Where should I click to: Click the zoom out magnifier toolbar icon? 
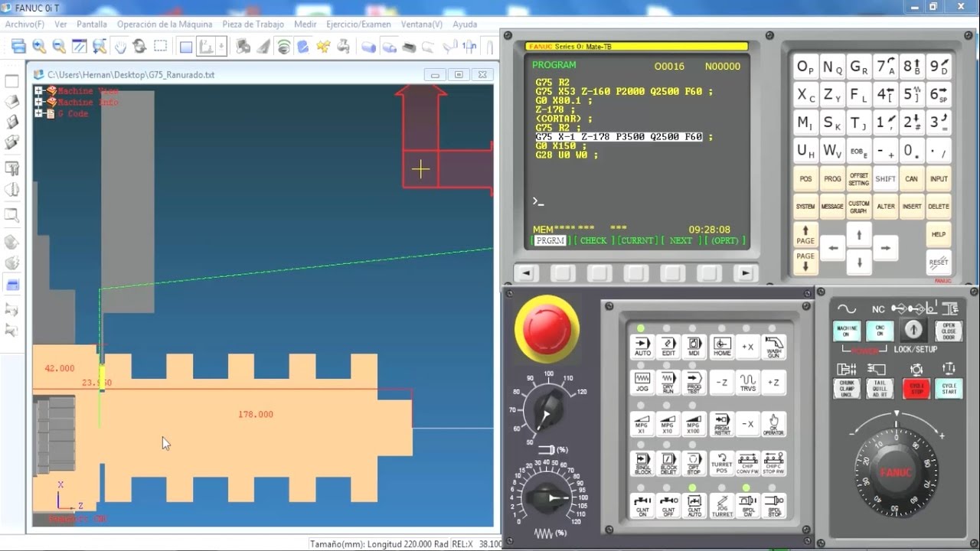(59, 47)
